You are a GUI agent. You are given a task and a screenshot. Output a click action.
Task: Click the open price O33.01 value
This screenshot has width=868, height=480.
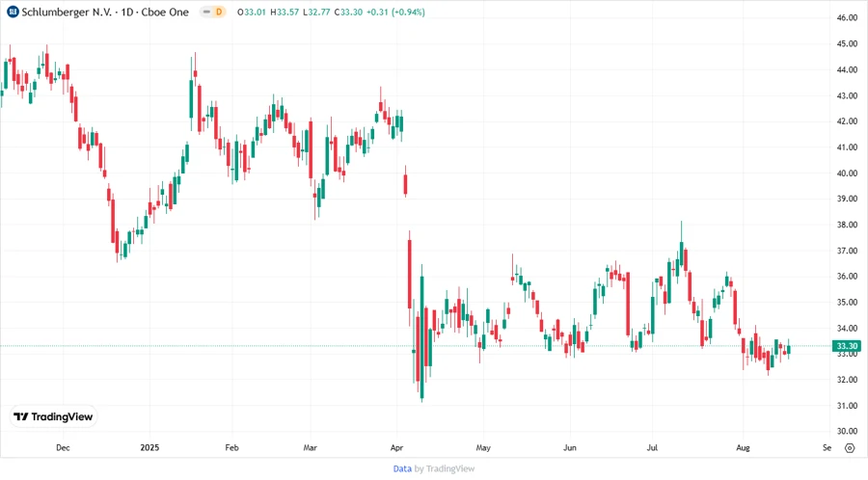click(254, 12)
